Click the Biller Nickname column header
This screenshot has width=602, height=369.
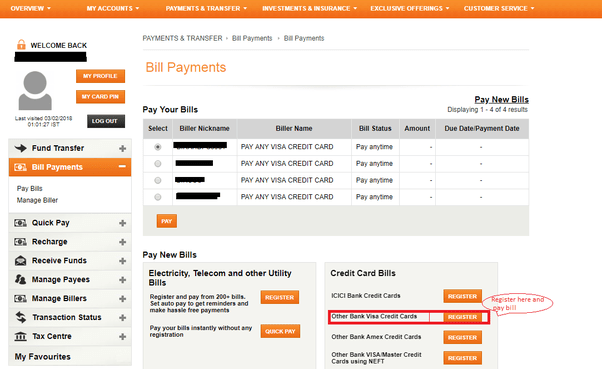pos(205,129)
